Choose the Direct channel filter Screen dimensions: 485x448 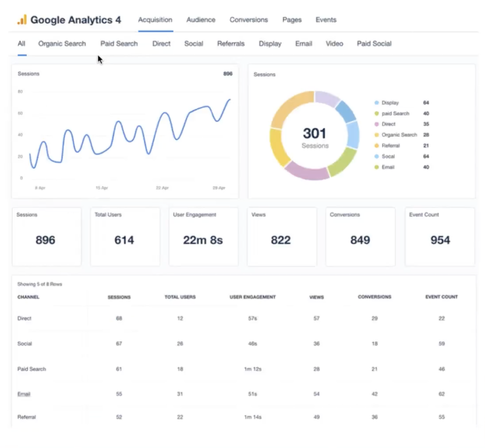162,44
